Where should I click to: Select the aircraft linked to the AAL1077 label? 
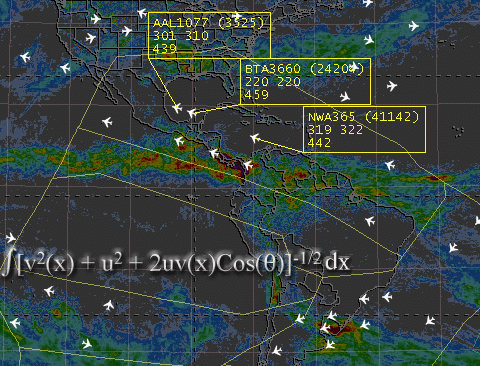[177, 108]
